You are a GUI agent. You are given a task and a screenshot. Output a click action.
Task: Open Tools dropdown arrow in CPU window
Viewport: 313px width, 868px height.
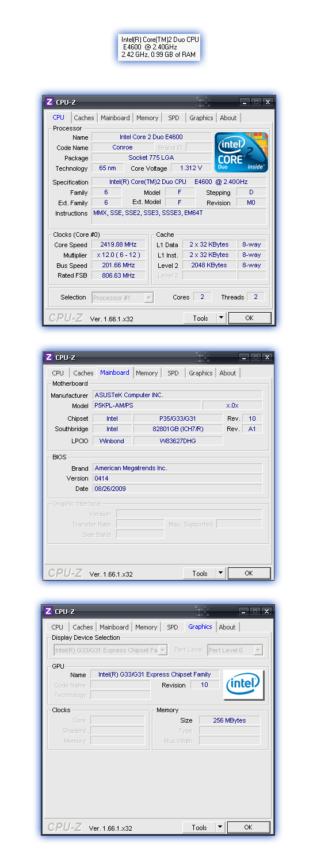(x=221, y=318)
